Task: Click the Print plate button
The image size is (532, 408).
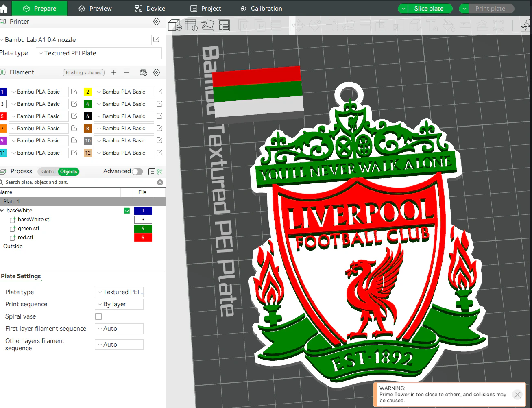Action: pyautogui.click(x=492, y=9)
